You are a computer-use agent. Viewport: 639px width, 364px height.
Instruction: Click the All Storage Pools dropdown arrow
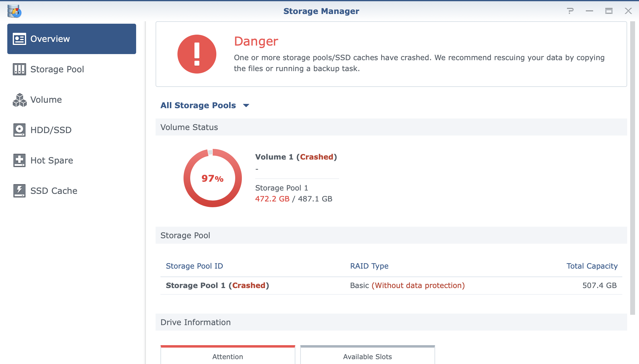click(x=246, y=105)
